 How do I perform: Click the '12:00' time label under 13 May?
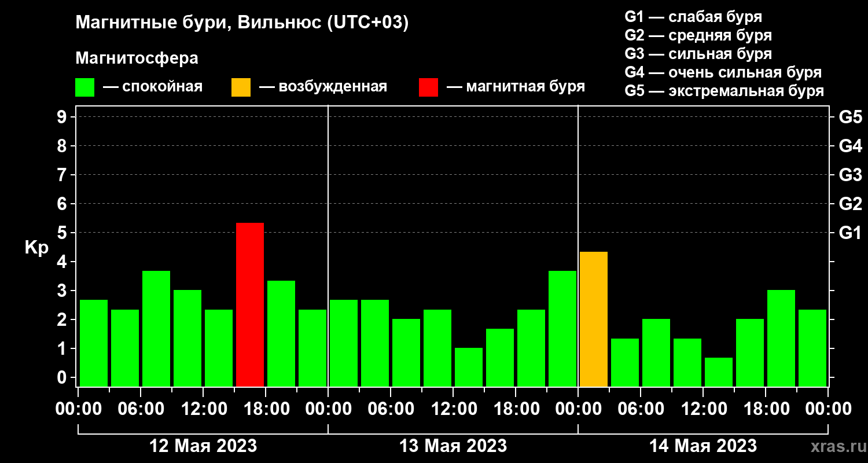453,409
